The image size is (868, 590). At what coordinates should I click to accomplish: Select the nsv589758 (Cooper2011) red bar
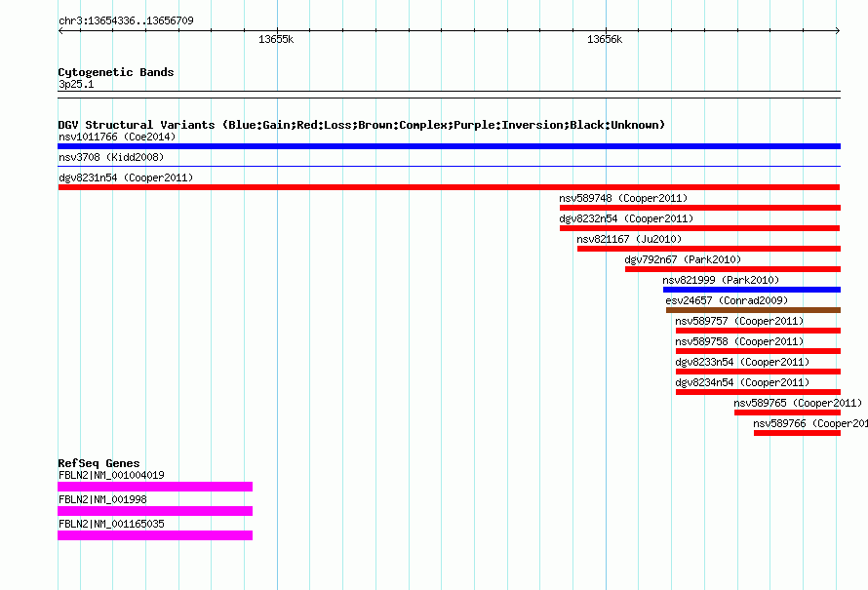[x=758, y=351]
